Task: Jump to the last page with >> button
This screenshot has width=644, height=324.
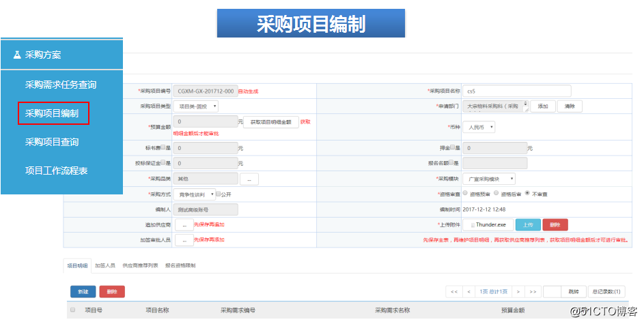Action: coord(533,292)
